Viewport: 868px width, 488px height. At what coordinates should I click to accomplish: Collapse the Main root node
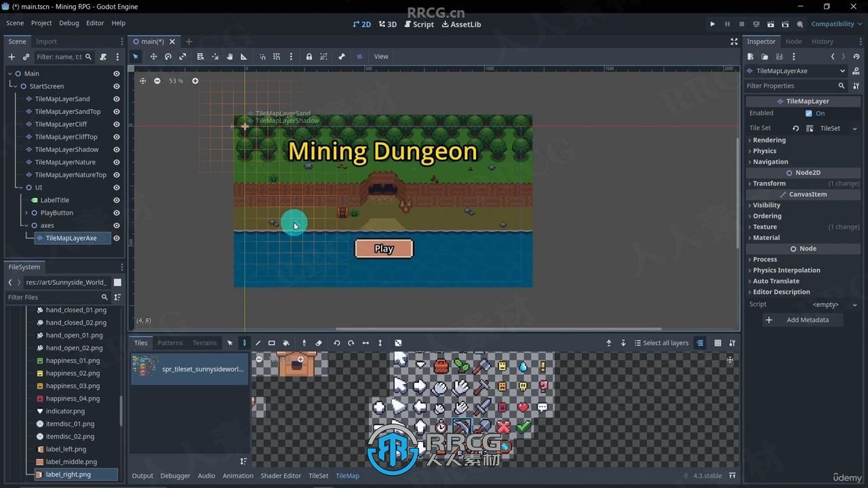tap(10, 73)
